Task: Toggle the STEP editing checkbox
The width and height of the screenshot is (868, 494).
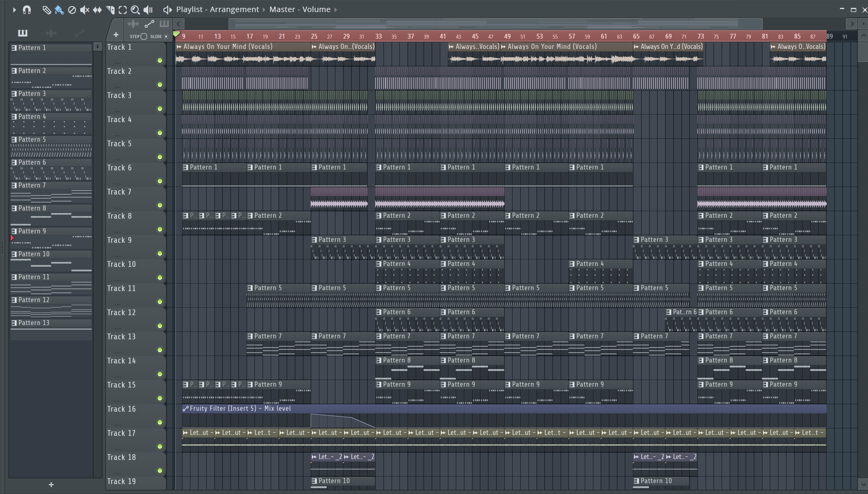Action: coord(144,36)
